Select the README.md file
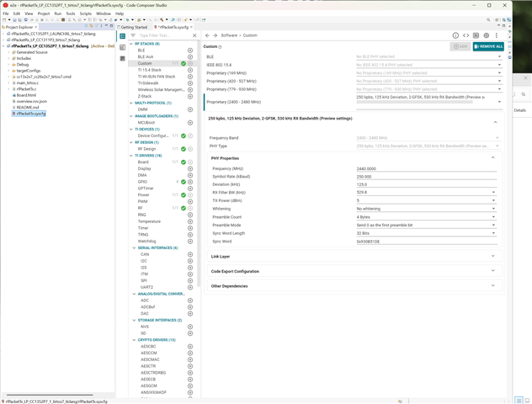This screenshot has height=404, width=532. (x=26, y=108)
